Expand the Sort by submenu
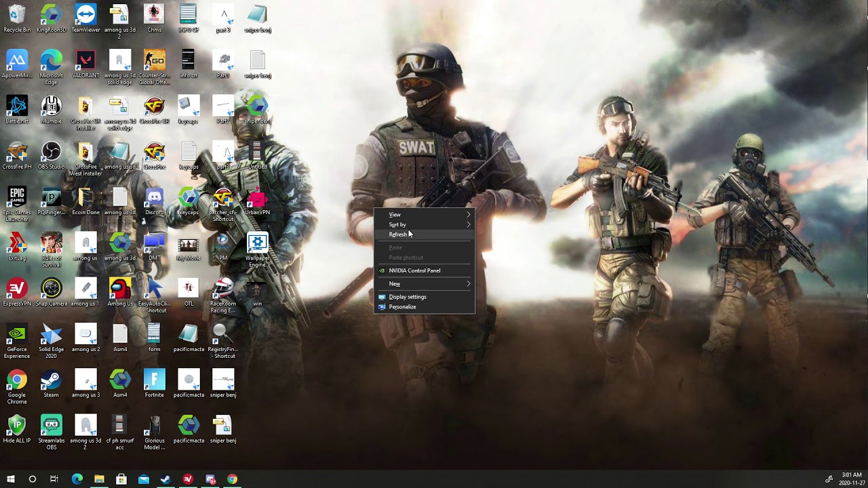 point(425,224)
